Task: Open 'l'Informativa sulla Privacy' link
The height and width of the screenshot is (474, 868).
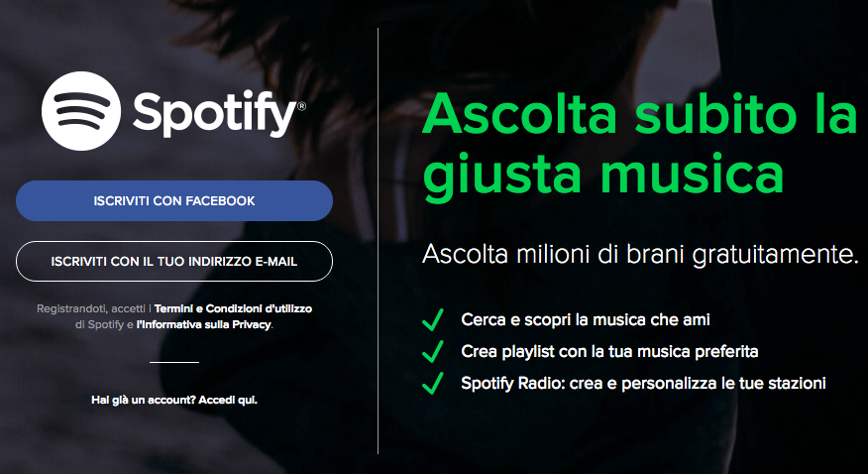Action: pos(204,325)
